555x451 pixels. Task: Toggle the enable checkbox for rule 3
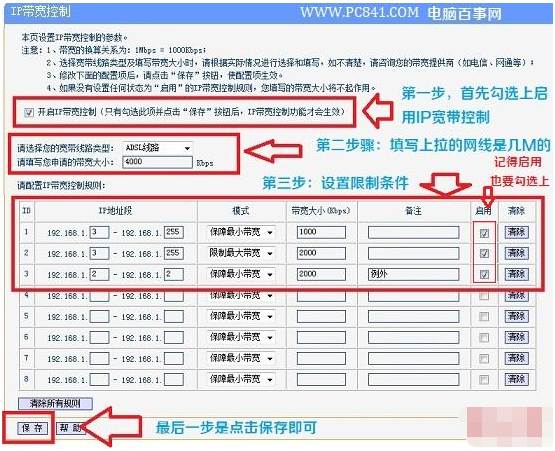[484, 274]
